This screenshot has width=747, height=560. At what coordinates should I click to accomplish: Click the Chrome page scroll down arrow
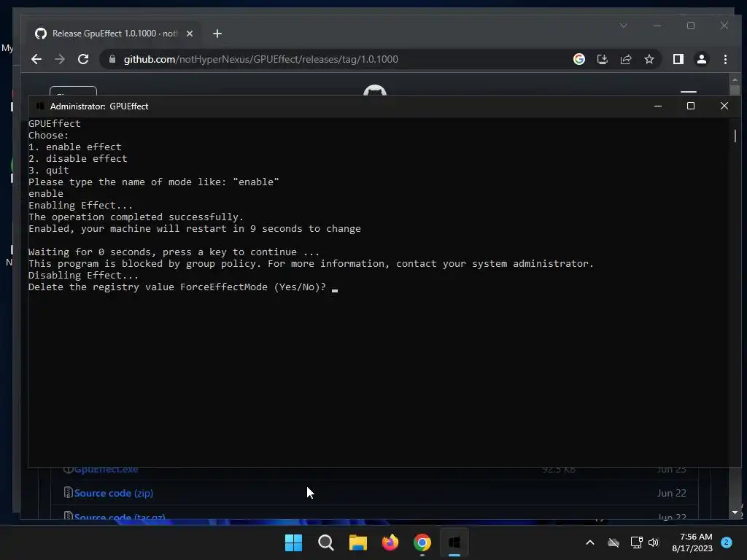735,513
